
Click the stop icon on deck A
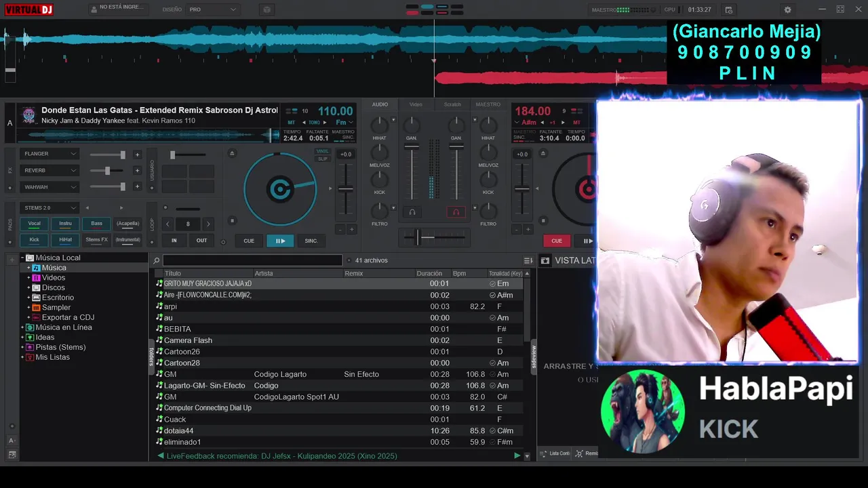tap(232, 220)
